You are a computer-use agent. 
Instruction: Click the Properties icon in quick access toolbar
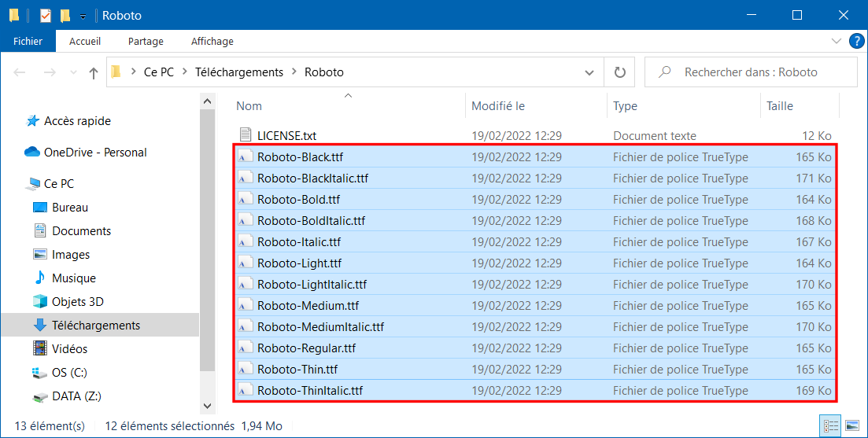pos(46,16)
